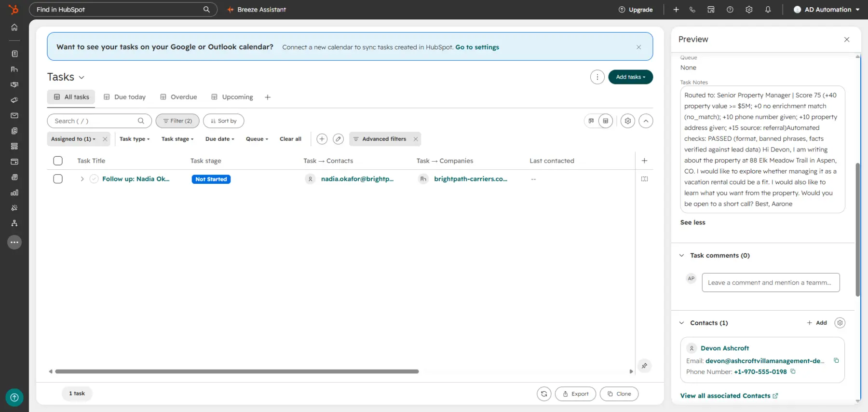Viewport: 868px width, 412px height.
Task: Open Breeze Assistant
Action: 257,10
